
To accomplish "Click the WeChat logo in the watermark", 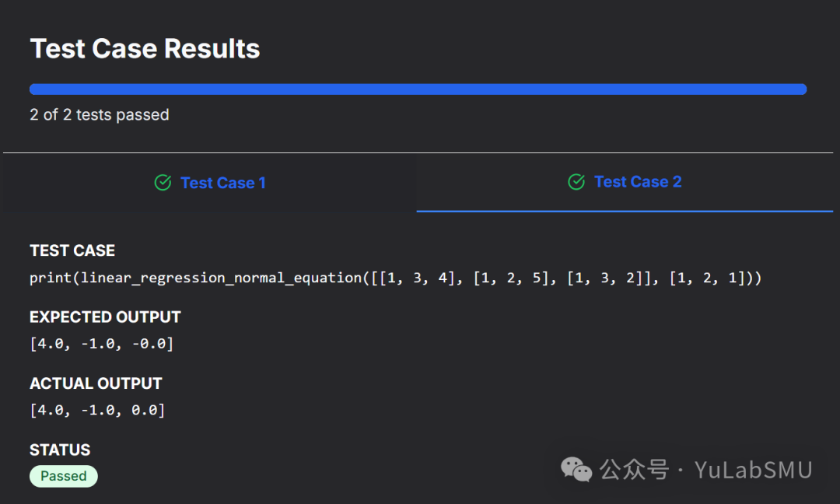I will pos(576,469).
